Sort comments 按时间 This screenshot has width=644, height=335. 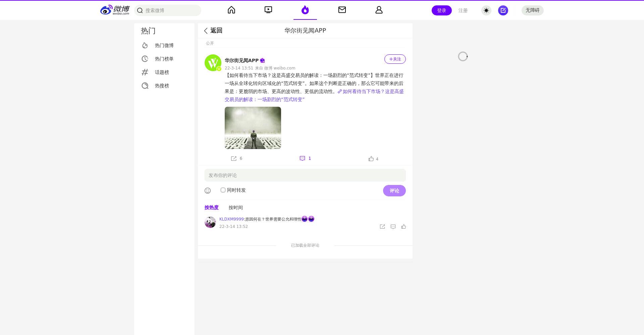click(236, 207)
